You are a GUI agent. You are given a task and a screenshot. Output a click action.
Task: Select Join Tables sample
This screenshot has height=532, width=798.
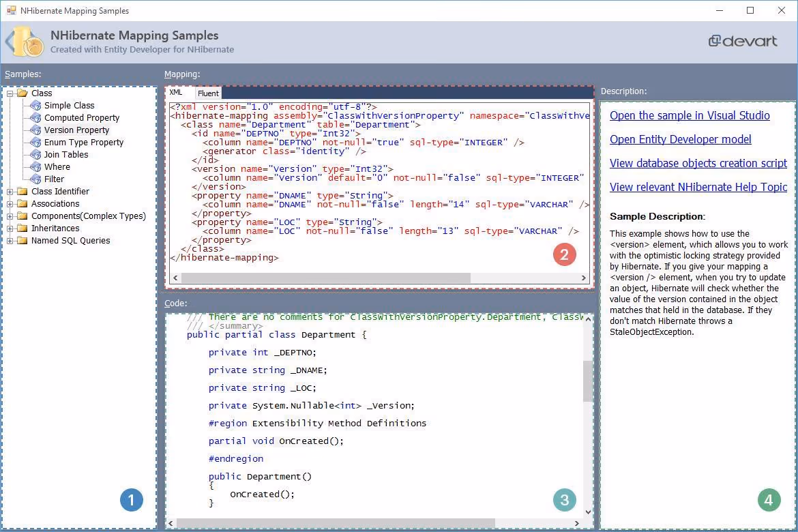pos(65,154)
